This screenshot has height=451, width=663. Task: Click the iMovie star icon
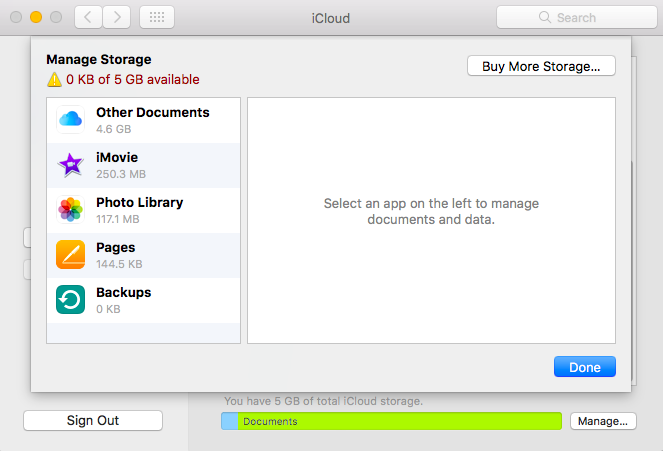pyautogui.click(x=71, y=165)
